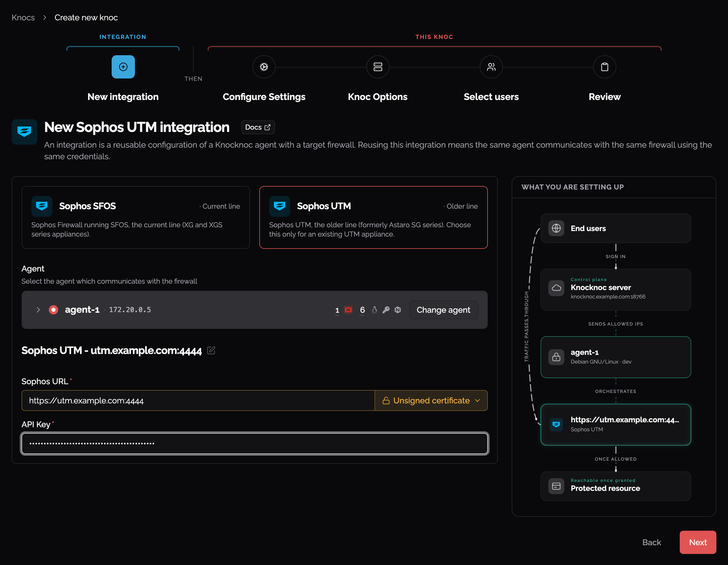The height and width of the screenshot is (565, 728).
Task: Click the Fortinet firewall icon in agent row
Action: click(348, 310)
